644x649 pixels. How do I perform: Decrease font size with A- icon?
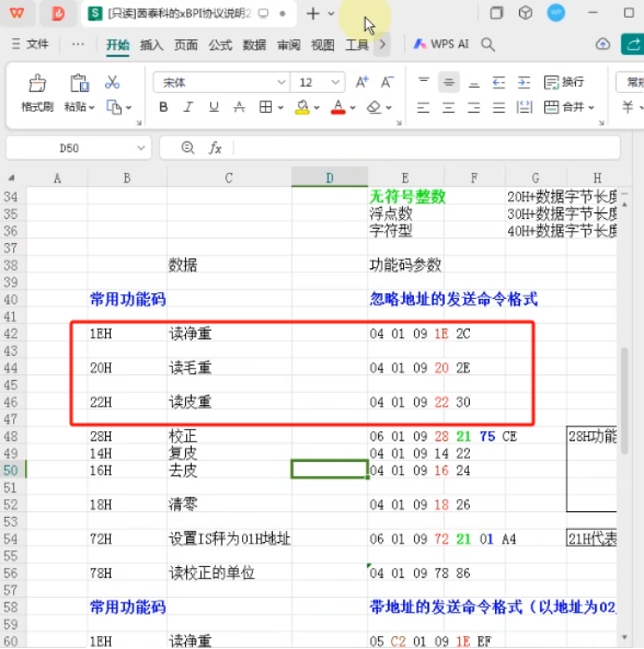387,82
